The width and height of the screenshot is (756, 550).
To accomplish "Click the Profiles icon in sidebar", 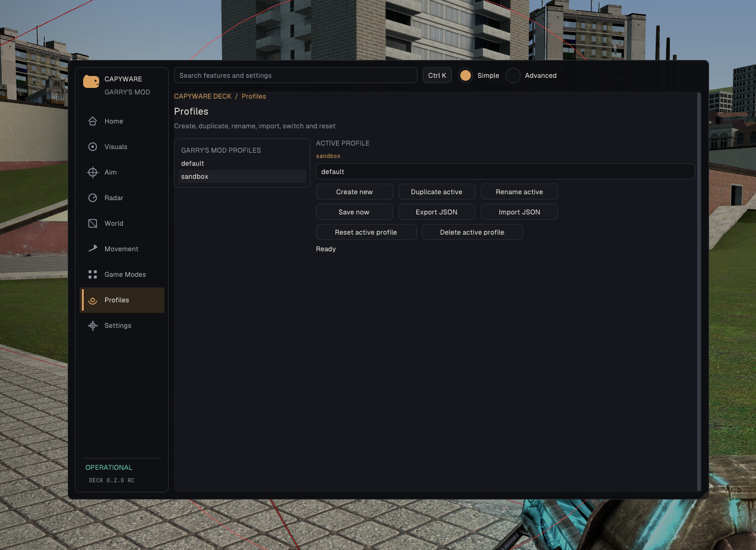I will point(93,301).
